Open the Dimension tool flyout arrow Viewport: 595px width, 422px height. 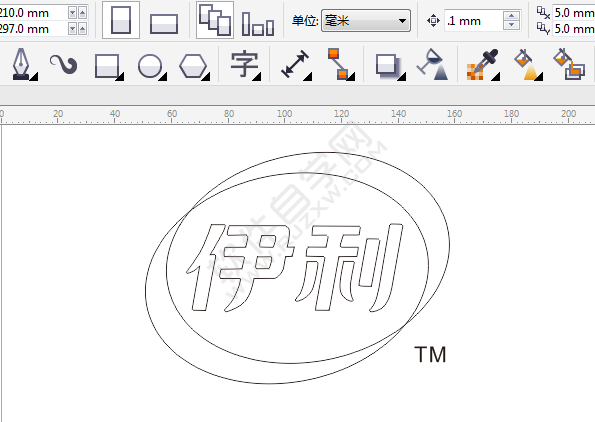(308, 77)
